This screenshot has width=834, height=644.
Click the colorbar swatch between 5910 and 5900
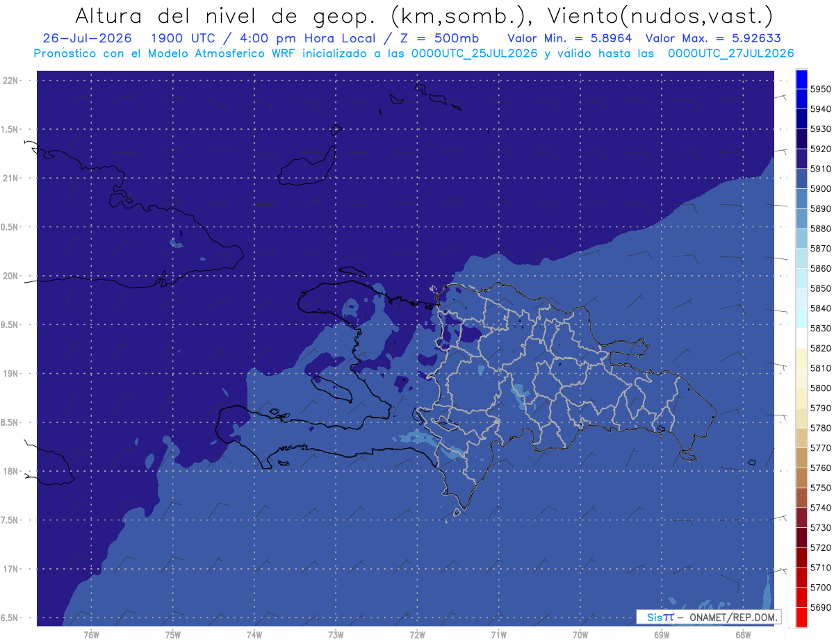click(x=801, y=179)
